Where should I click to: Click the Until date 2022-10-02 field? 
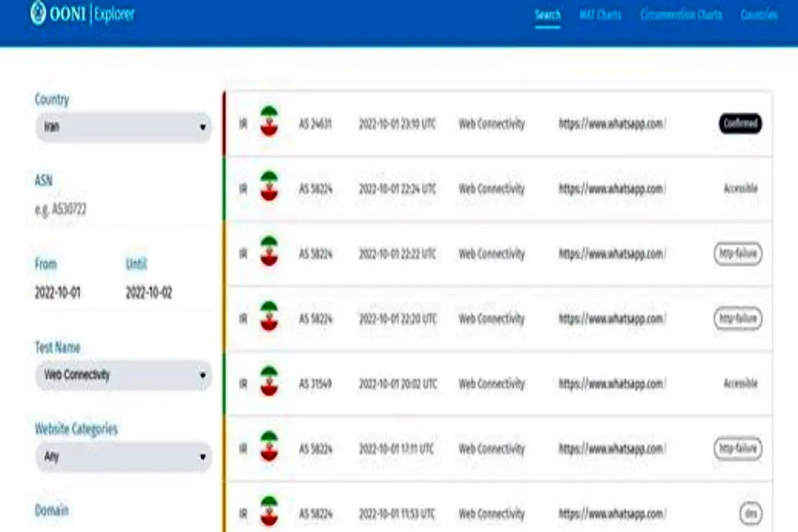[x=149, y=293]
